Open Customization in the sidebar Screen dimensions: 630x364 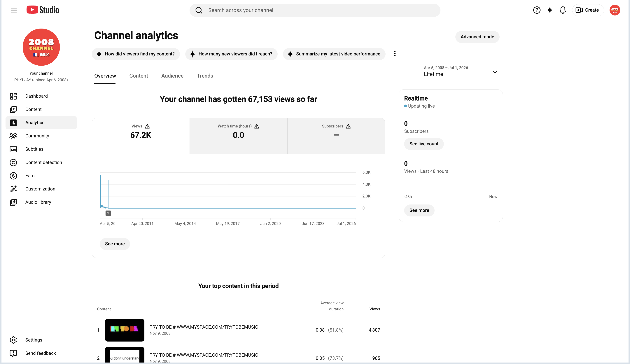(41, 189)
